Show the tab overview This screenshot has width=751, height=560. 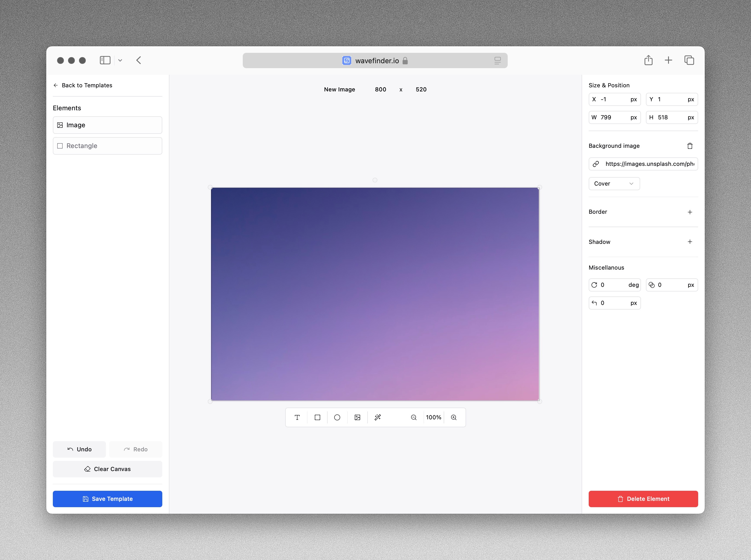click(689, 60)
